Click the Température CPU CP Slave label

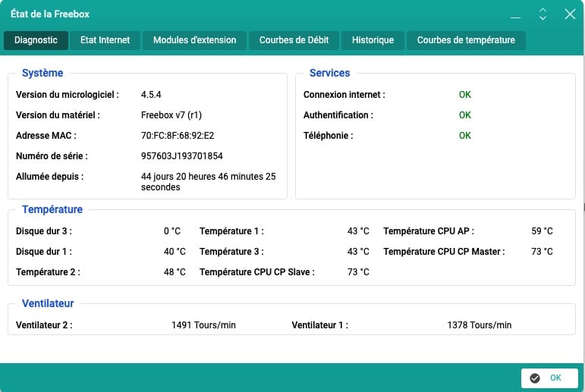[257, 272]
